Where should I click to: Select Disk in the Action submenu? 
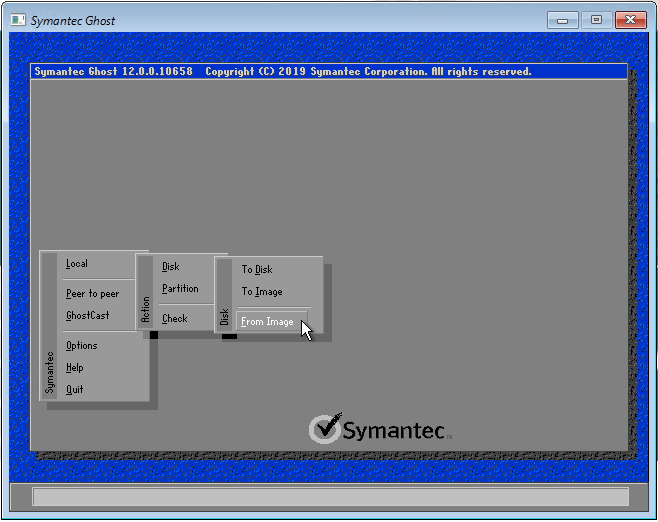click(171, 266)
